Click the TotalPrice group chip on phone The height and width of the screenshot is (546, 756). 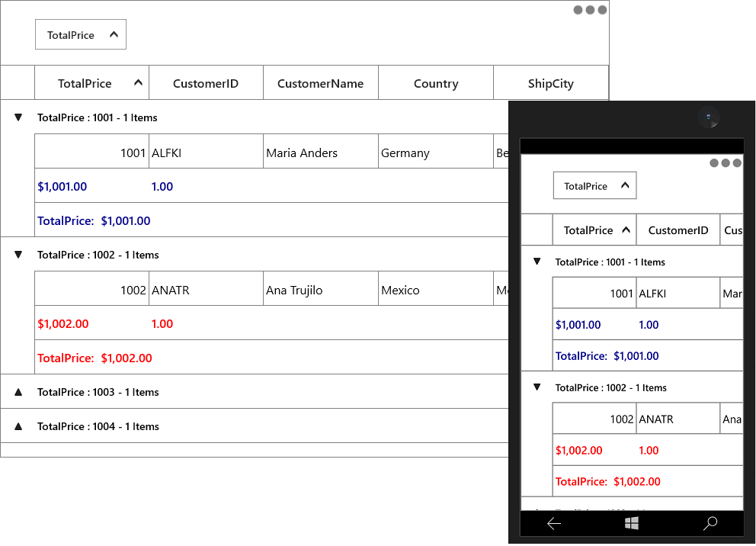coord(594,186)
